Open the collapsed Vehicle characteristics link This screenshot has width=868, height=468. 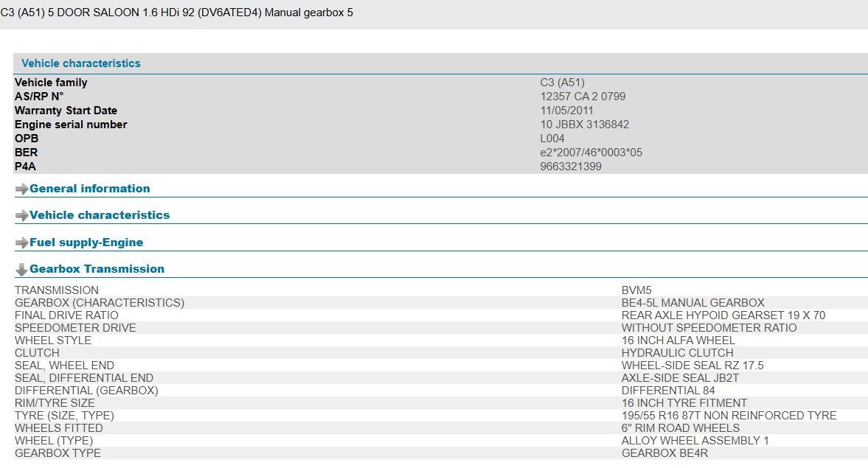point(100,215)
